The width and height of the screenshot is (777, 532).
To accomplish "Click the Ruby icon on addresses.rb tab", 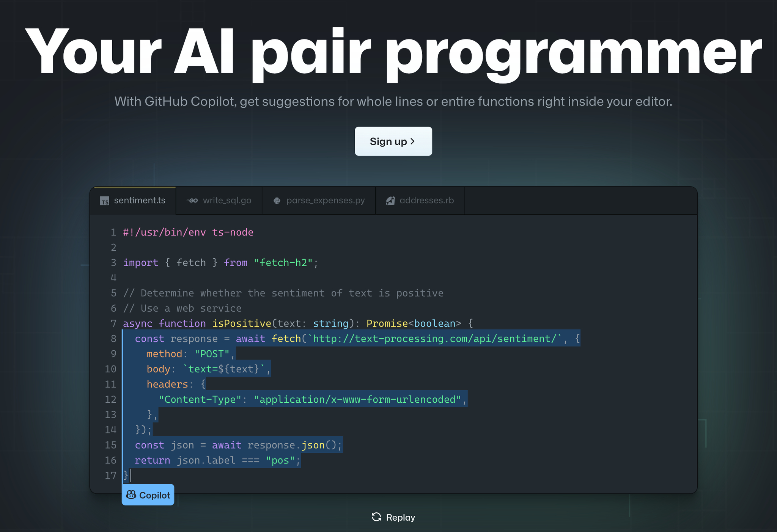I will pos(390,201).
